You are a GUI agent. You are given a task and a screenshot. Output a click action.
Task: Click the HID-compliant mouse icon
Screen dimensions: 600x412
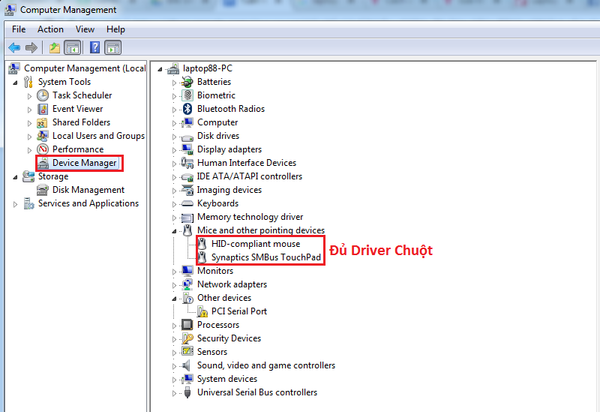click(202, 244)
